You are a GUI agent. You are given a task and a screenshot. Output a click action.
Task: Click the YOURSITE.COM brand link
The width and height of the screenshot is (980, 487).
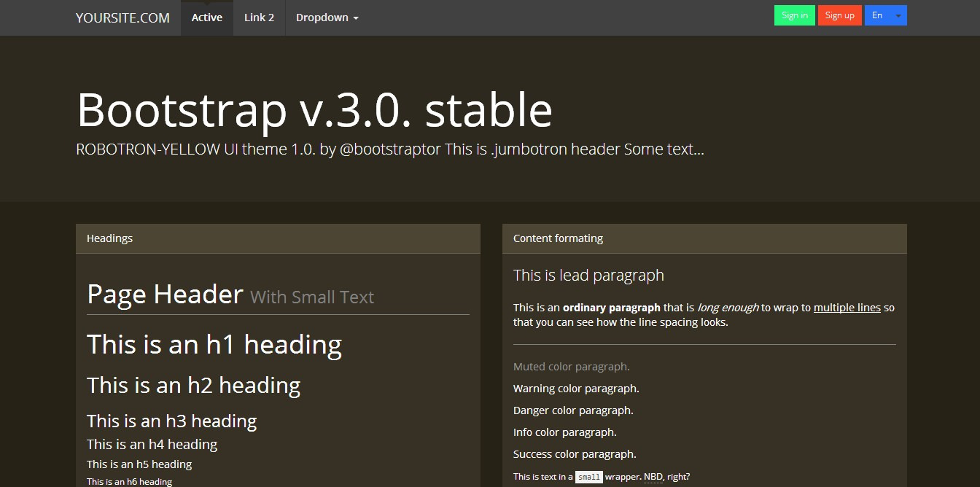(122, 17)
